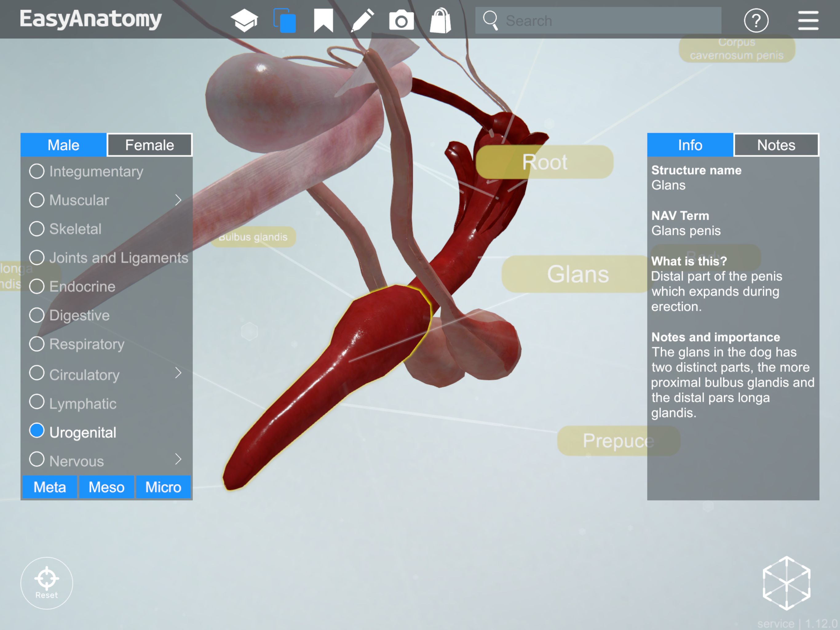The width and height of the screenshot is (840, 630).
Task: Switch to the Male tab
Action: (x=63, y=145)
